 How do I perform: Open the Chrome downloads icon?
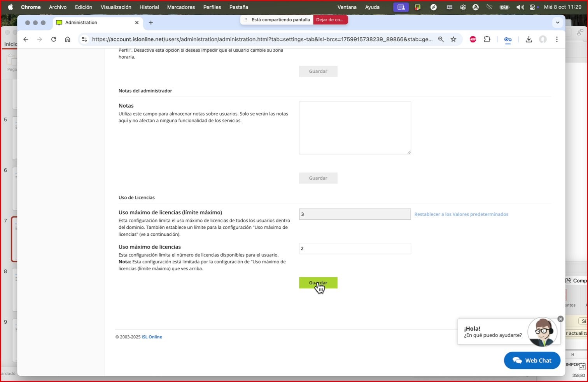[528, 39]
